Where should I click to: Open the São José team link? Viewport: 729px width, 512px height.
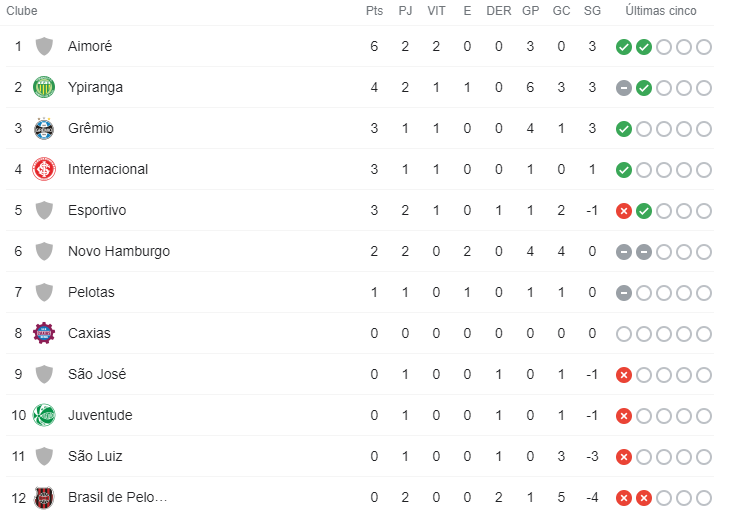pos(97,374)
